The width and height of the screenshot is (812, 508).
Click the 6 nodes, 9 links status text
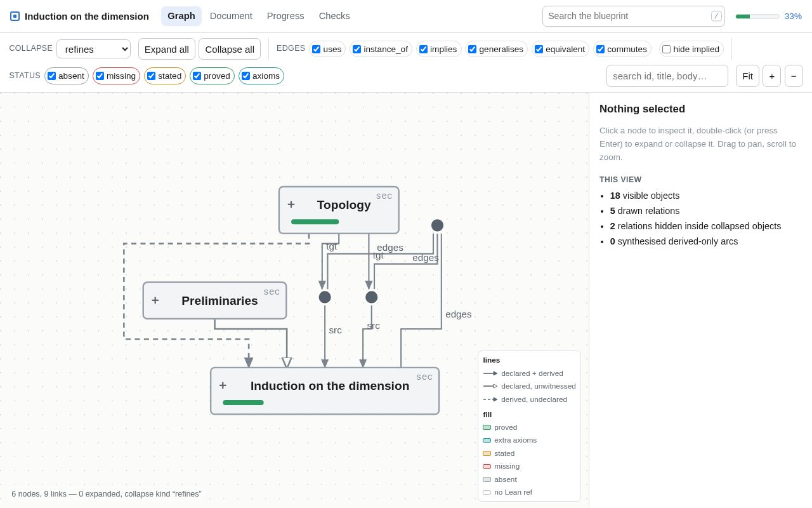[107, 494]
